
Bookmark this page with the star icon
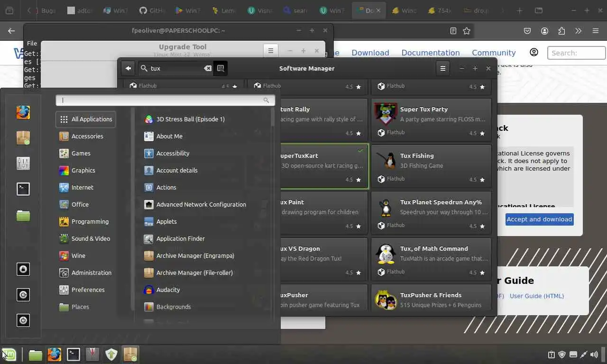467,31
